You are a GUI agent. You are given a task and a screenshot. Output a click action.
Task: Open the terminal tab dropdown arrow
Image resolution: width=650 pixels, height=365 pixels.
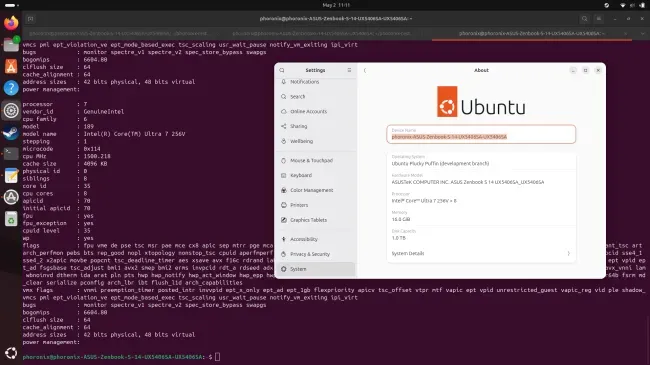tap(643, 33)
